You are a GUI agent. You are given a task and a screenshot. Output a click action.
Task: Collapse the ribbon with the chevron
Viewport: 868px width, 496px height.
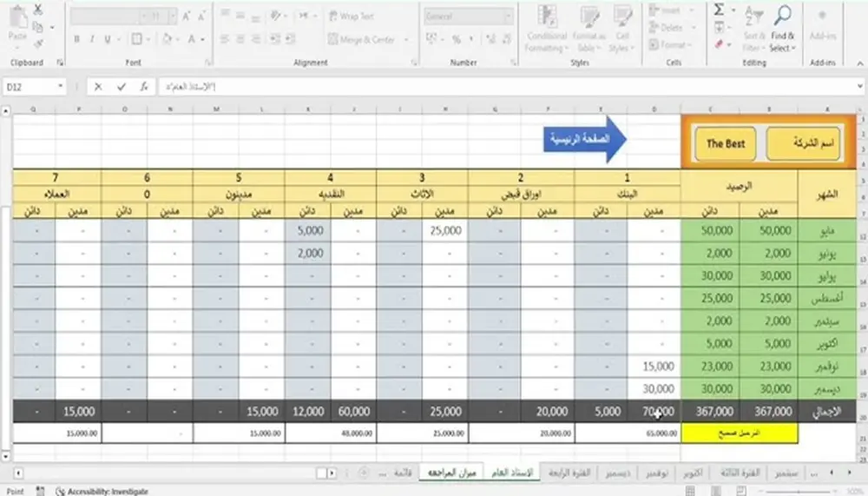point(859,63)
